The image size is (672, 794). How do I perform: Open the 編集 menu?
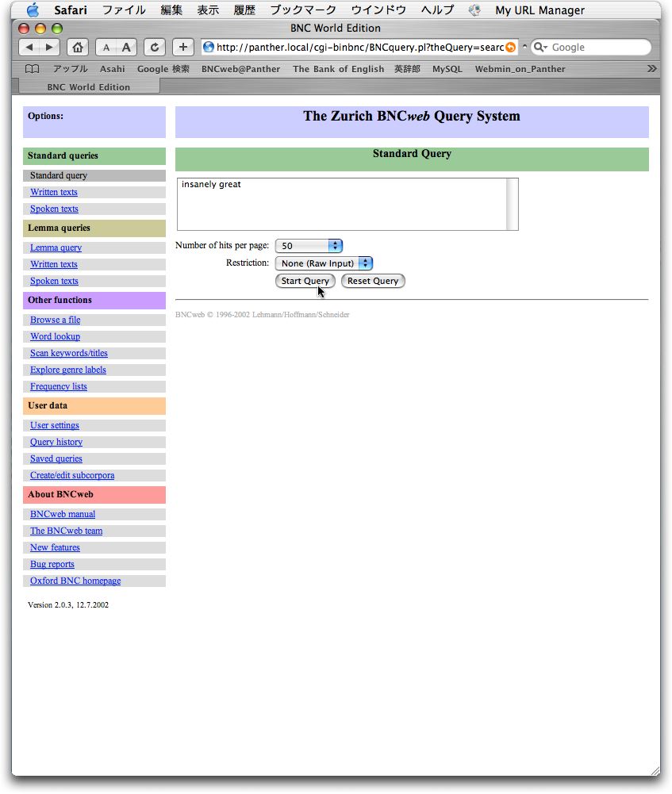tap(171, 10)
